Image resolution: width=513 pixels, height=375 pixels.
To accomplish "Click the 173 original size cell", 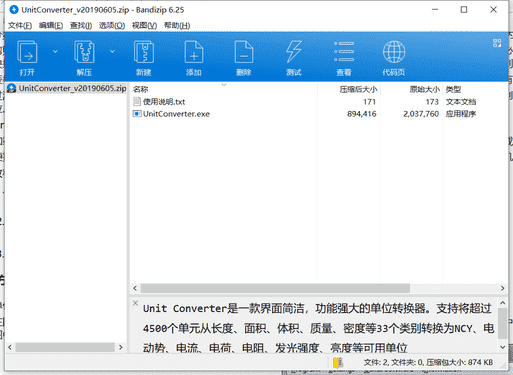I will [x=432, y=102].
